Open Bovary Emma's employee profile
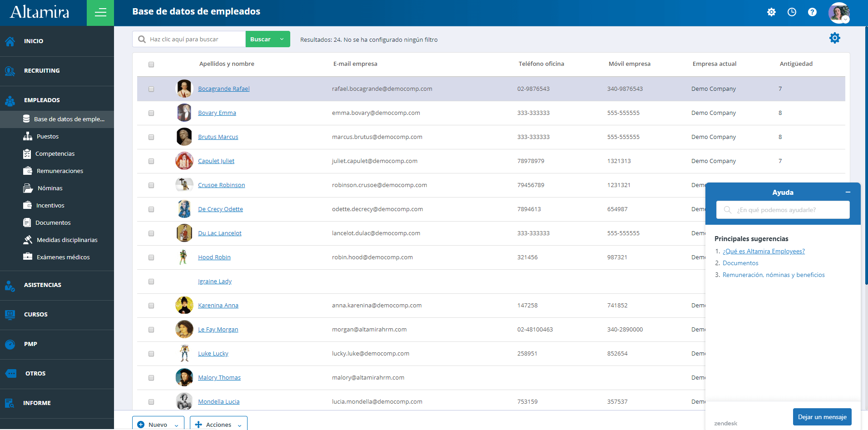This screenshot has height=430, width=868. (217, 113)
